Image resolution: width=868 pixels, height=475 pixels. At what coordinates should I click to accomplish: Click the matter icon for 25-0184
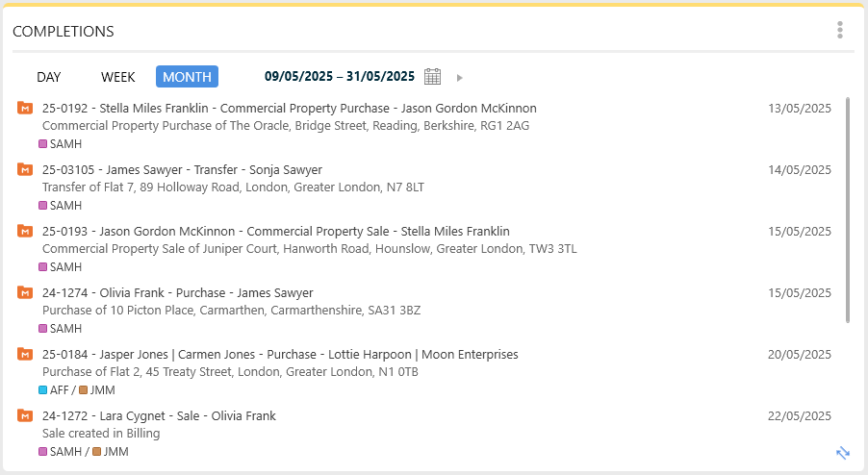click(x=25, y=354)
